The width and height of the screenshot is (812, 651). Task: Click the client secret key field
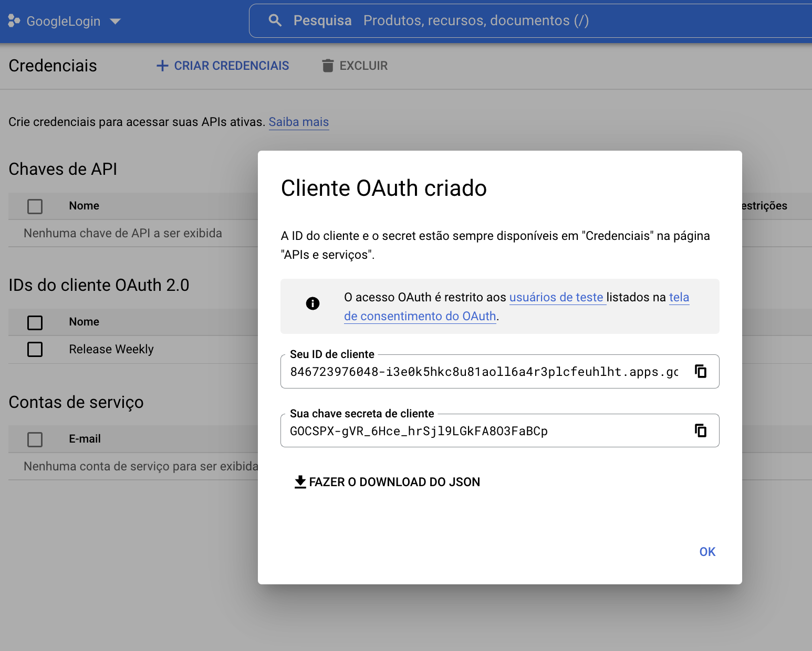tap(500, 430)
